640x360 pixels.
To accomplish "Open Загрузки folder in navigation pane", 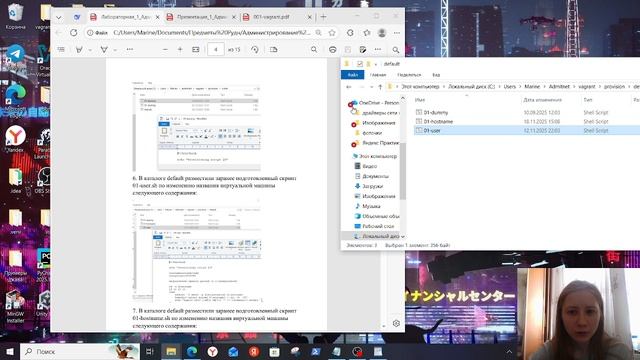I will [369, 186].
